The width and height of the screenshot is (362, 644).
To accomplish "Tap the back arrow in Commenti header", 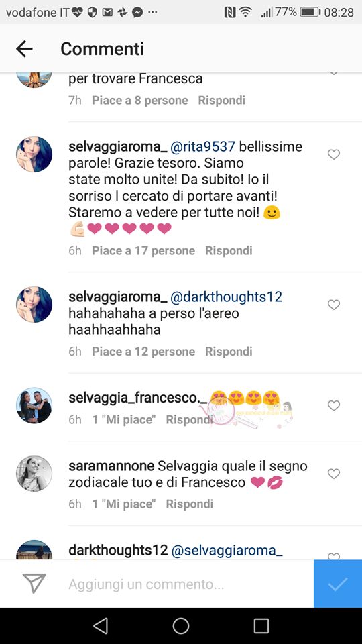I will [x=24, y=49].
